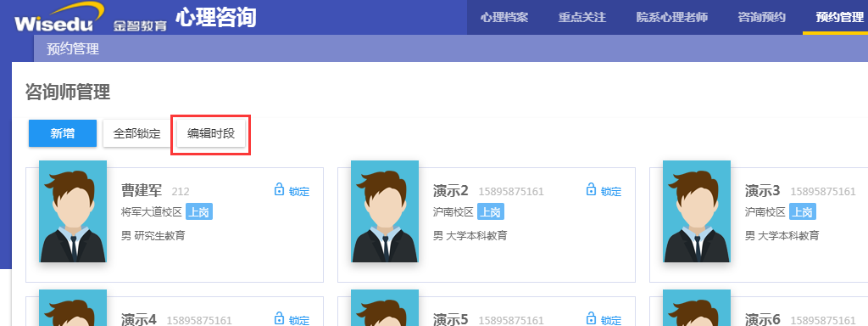The image size is (868, 326).
Task: Lock counselor 演示2 via 锁定 link
Action: [604, 191]
